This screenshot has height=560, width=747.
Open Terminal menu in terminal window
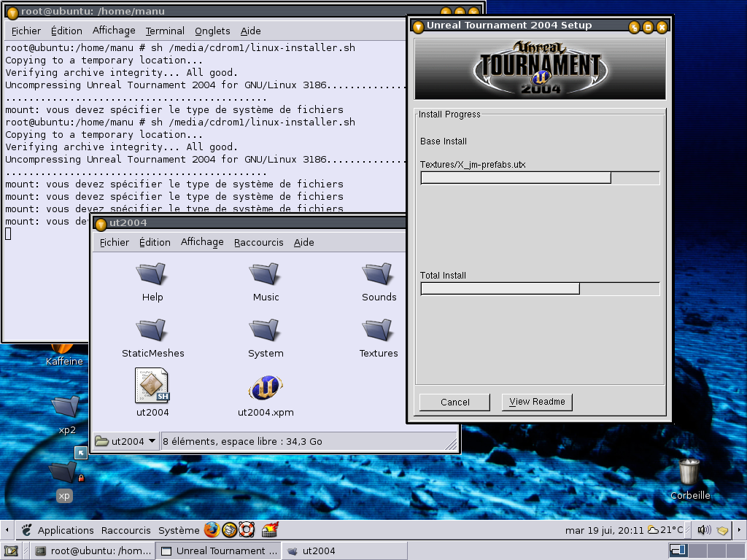(165, 31)
